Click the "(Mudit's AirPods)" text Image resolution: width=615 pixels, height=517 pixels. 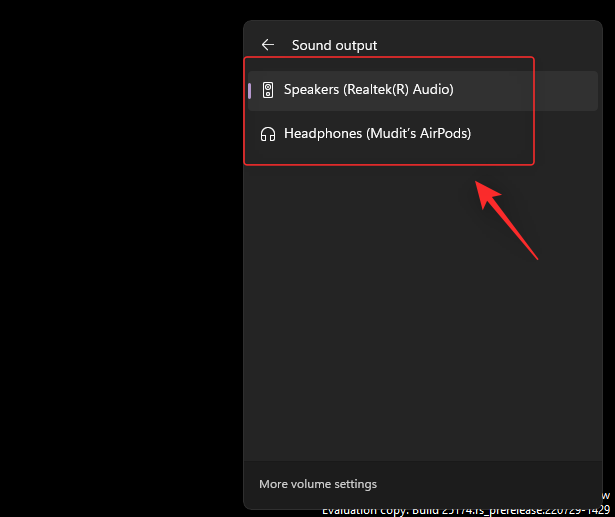pos(418,133)
